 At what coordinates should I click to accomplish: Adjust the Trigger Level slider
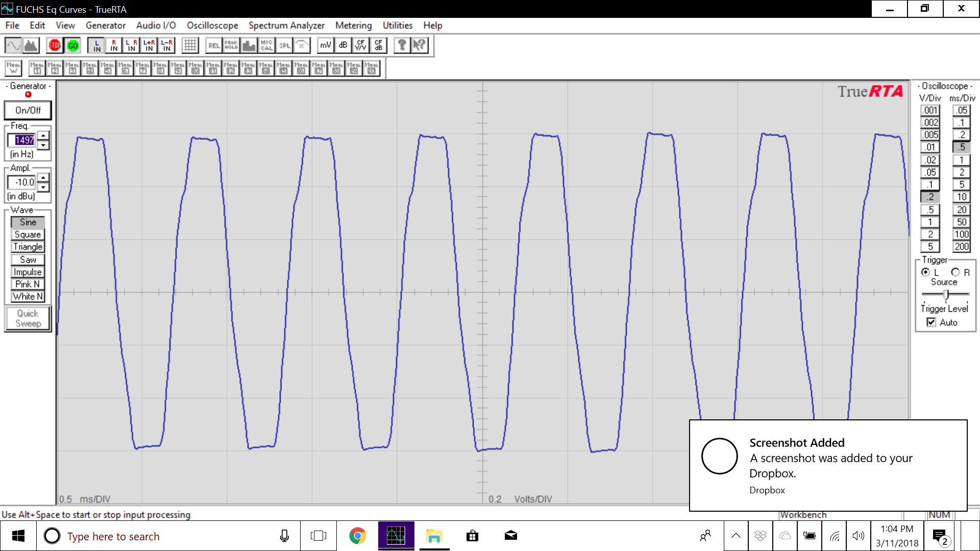946,294
